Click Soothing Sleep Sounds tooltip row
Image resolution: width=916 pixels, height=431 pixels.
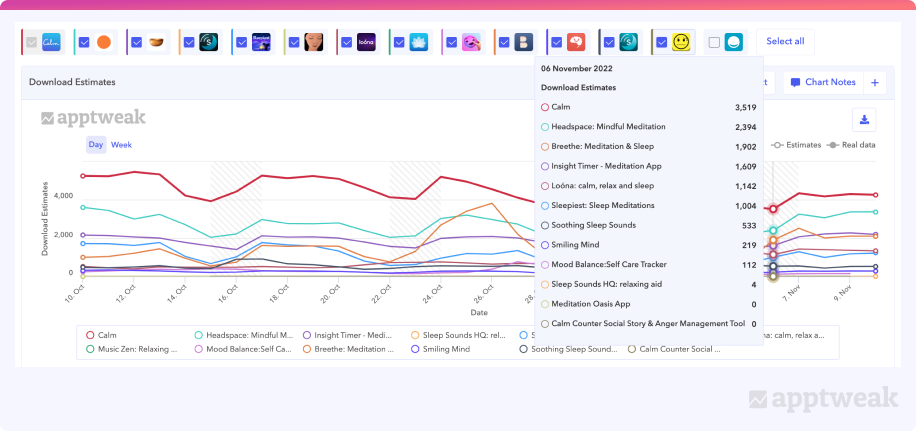click(648, 225)
